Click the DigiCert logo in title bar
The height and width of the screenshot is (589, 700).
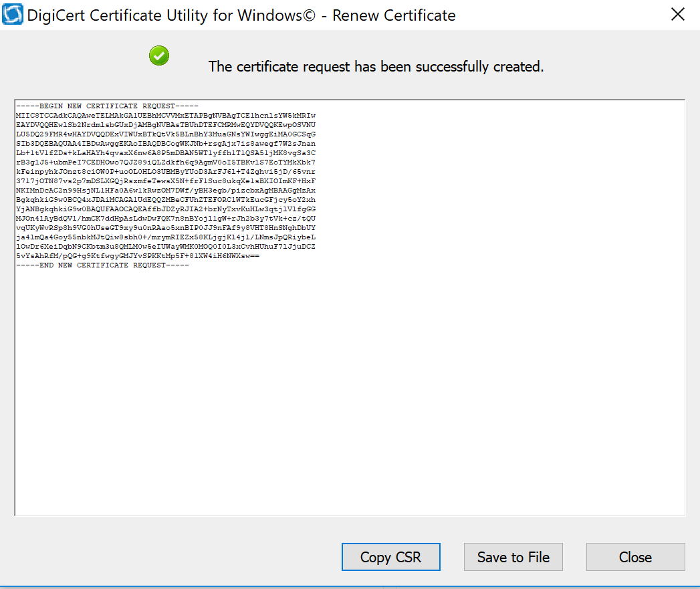click(13, 15)
